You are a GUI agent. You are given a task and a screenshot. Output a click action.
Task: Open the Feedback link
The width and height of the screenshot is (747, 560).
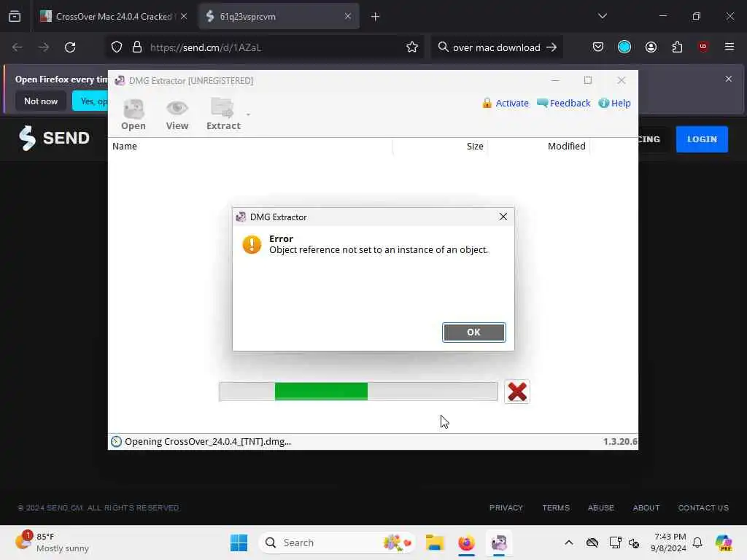(x=563, y=103)
